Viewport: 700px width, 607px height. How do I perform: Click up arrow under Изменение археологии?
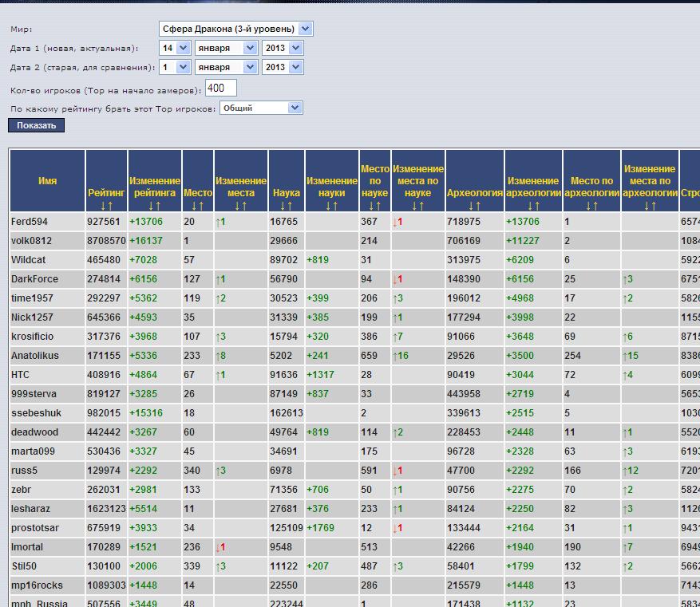(537, 206)
